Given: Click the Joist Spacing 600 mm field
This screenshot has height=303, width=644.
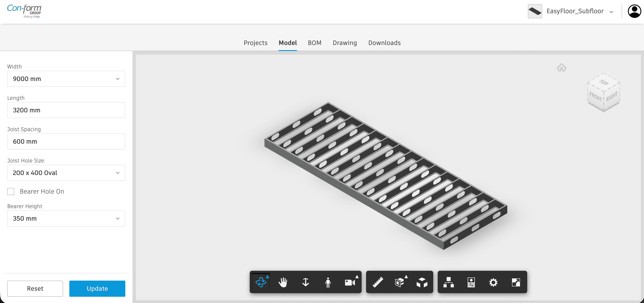Looking at the screenshot, I should pyautogui.click(x=66, y=141).
